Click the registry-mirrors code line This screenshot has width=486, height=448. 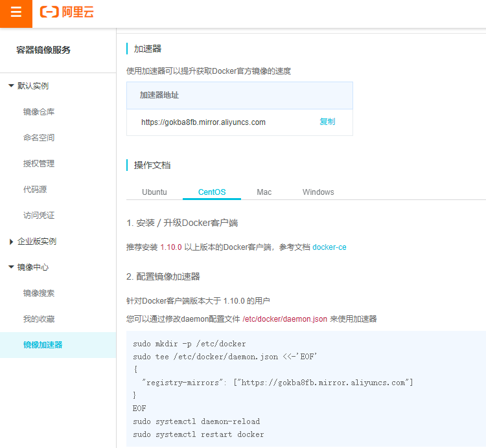(277, 383)
